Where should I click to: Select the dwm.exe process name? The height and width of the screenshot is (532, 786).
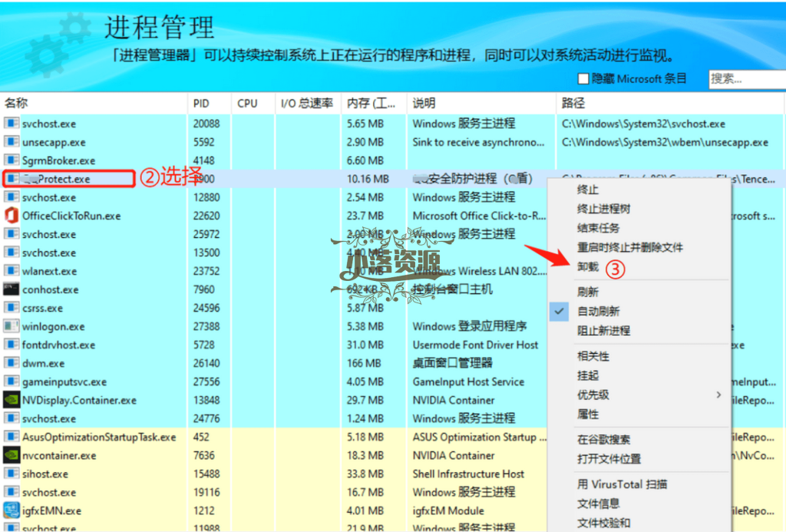click(43, 364)
